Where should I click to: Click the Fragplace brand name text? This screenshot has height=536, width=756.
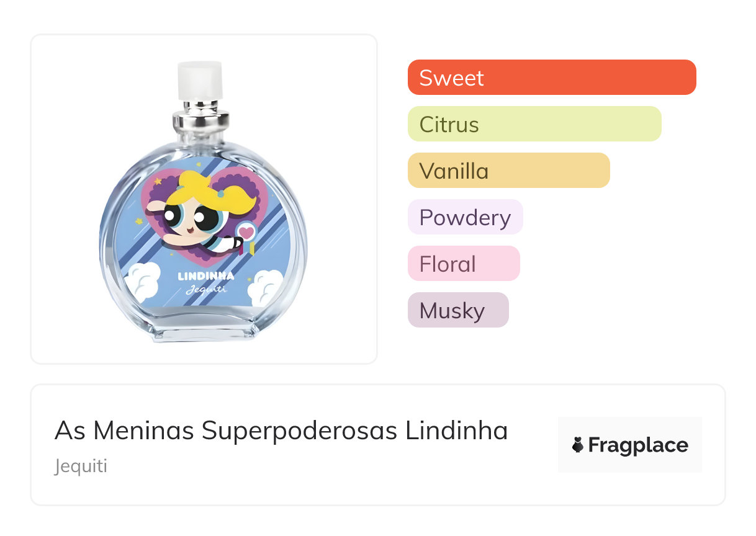tap(638, 445)
